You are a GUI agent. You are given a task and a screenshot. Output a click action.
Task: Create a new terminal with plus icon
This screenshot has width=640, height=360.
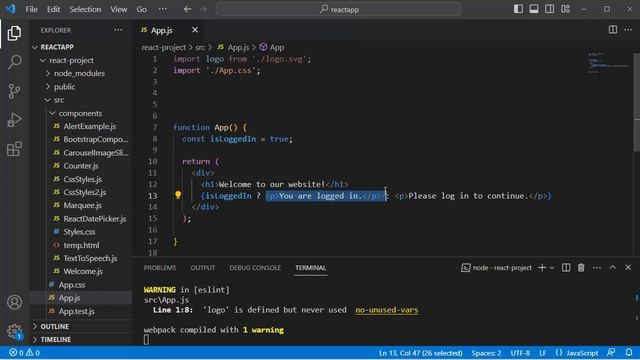[542, 268]
